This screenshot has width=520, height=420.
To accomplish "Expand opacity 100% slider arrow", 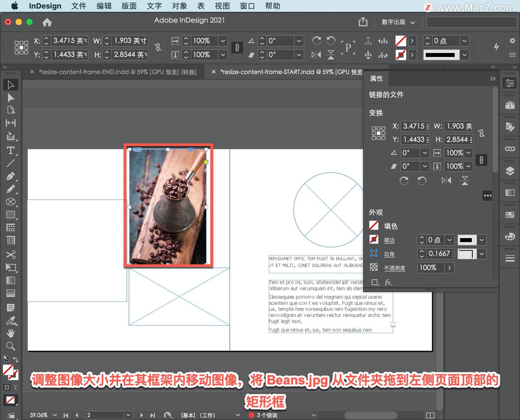I will coord(450,268).
